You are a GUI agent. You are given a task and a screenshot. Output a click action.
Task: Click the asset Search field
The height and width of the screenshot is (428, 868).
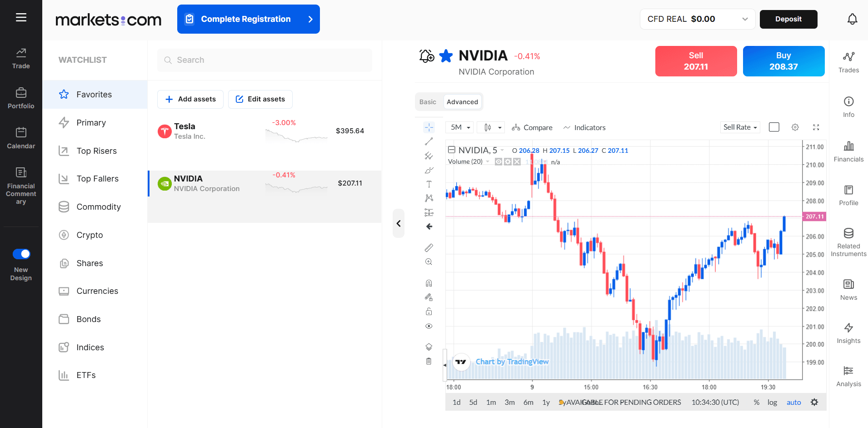point(264,60)
